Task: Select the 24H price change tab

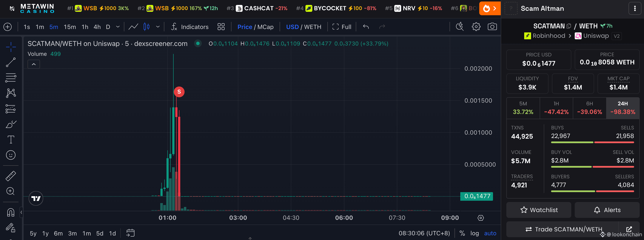Action: tap(623, 108)
